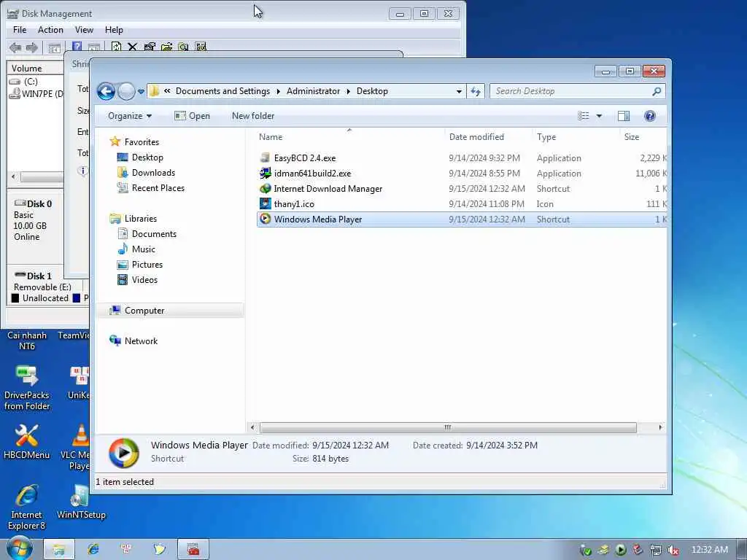This screenshot has width=747, height=560.
Task: Click Administrator in address breadcrumb
Action: (313, 91)
